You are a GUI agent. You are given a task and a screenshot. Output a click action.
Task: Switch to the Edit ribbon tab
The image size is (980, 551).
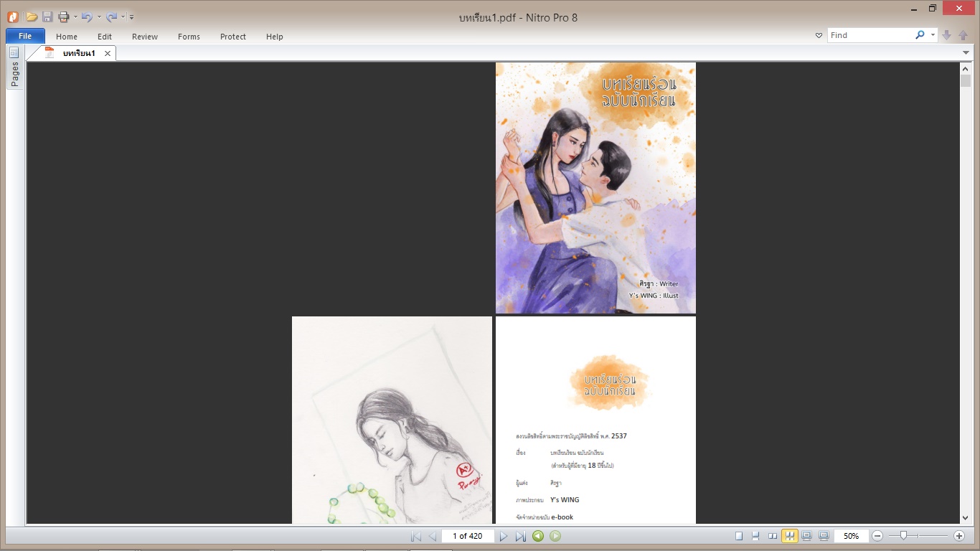[105, 37]
